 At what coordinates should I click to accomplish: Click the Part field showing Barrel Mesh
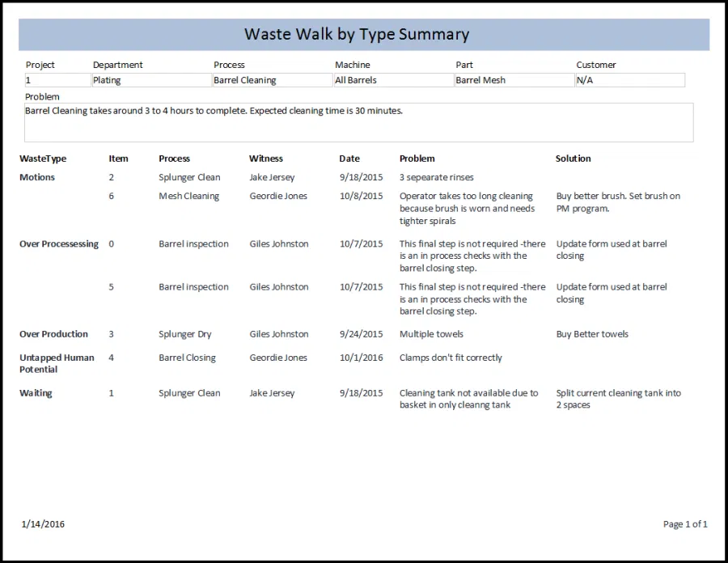[514, 80]
